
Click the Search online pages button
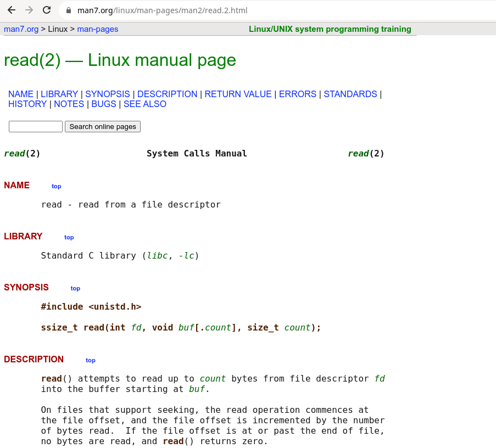coord(102,126)
